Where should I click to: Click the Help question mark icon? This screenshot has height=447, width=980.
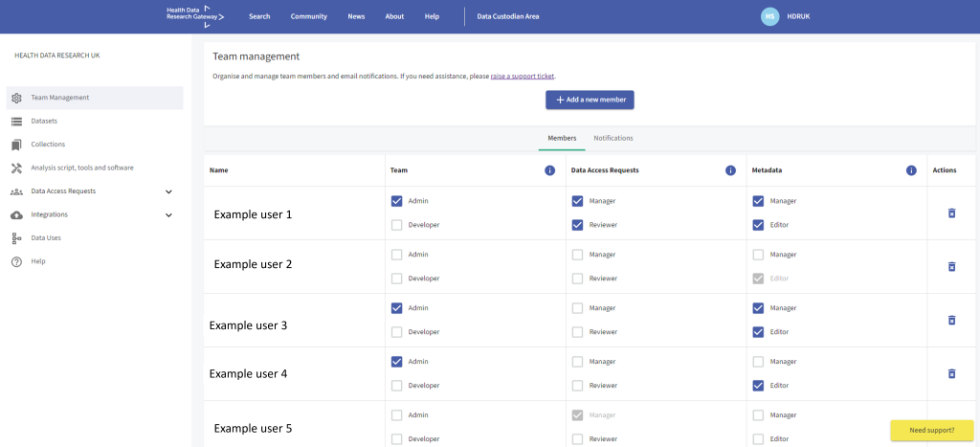click(17, 261)
